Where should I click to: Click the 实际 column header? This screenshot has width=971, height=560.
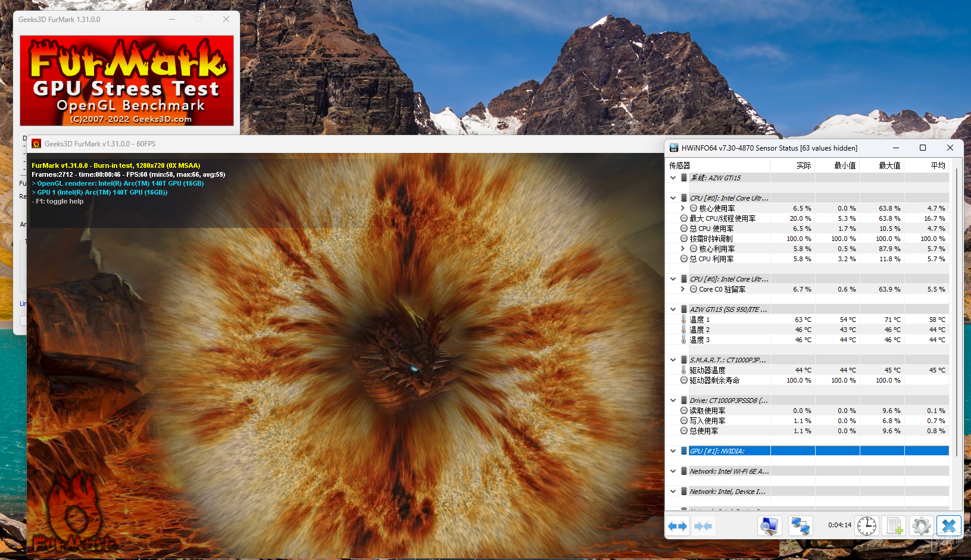click(x=793, y=165)
